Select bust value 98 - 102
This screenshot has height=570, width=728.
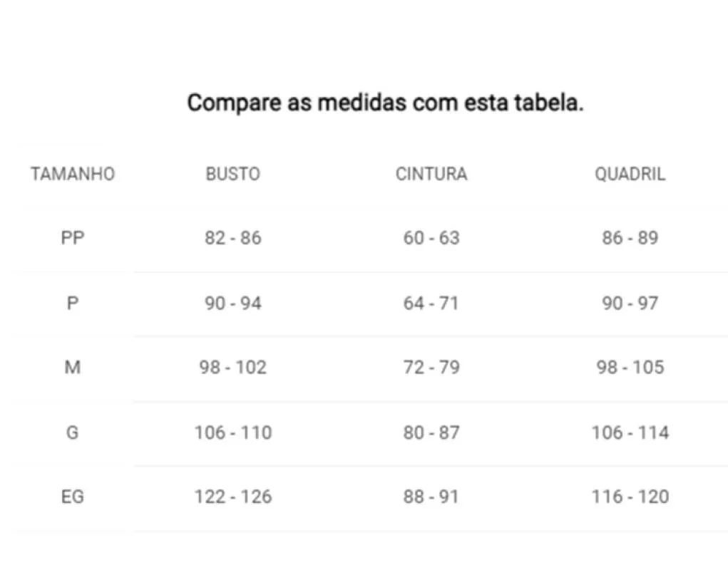click(x=233, y=368)
